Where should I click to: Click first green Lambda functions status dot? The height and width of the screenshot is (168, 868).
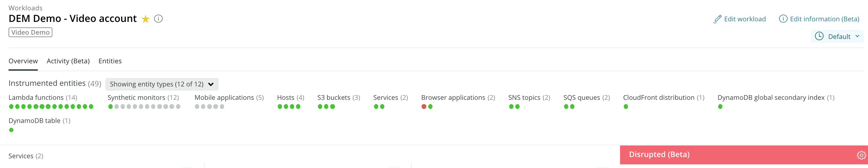coord(11,107)
